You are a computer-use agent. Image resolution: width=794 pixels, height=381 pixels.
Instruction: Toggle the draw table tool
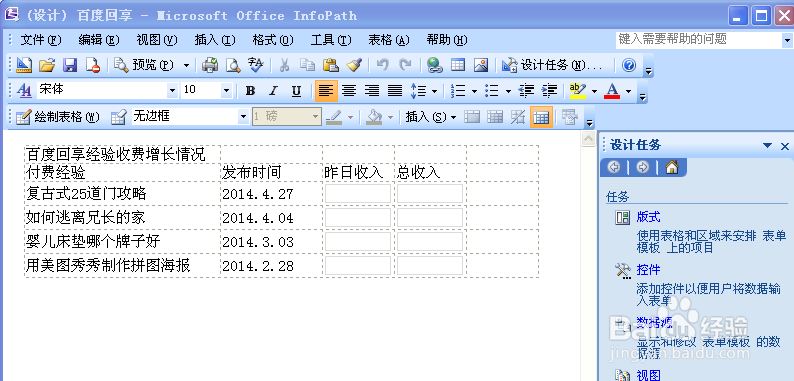coord(58,118)
